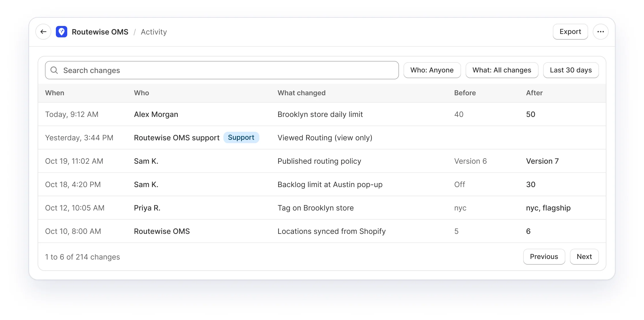Screen dimensions: 644x320
Task: Go to the Next page
Action: pyautogui.click(x=584, y=257)
